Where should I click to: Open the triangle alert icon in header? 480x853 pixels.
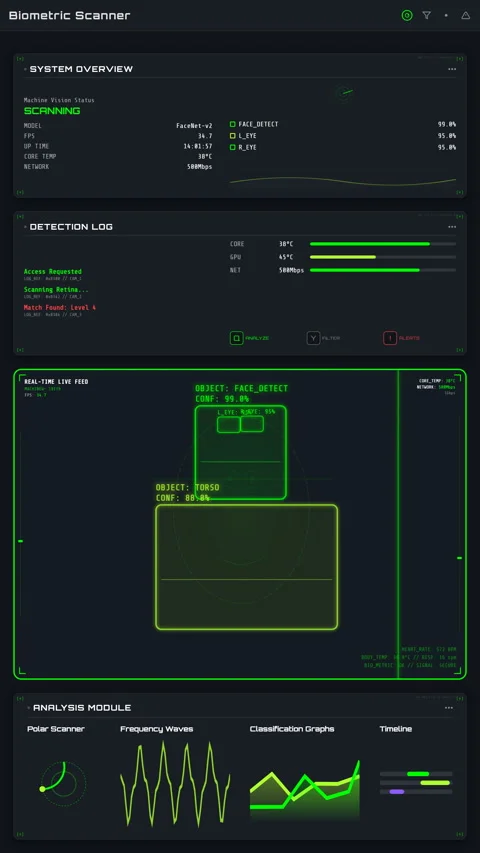466,15
